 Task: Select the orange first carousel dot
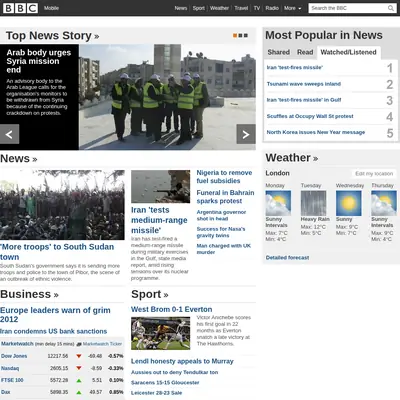tap(235, 36)
